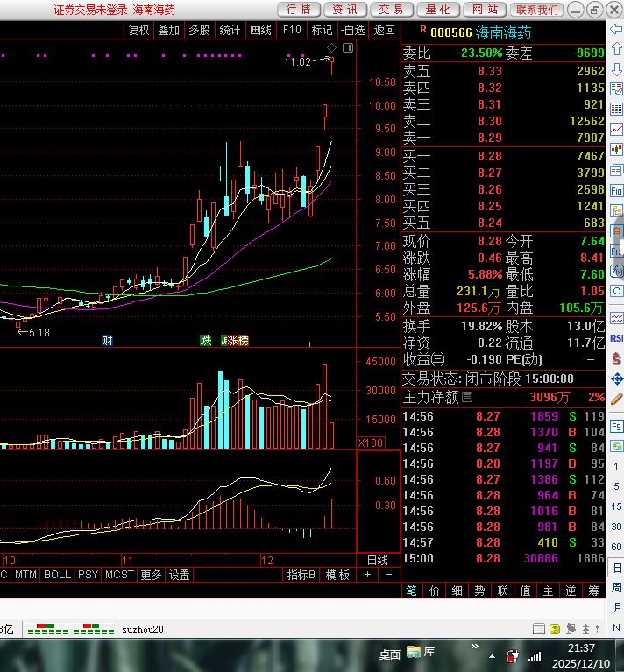
Task: Open the 模板 template menu
Action: 337,575
